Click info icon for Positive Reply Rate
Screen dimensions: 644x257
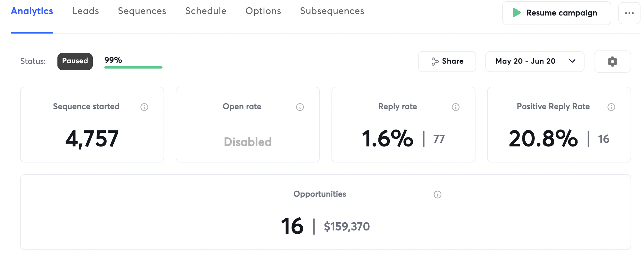[x=611, y=107]
